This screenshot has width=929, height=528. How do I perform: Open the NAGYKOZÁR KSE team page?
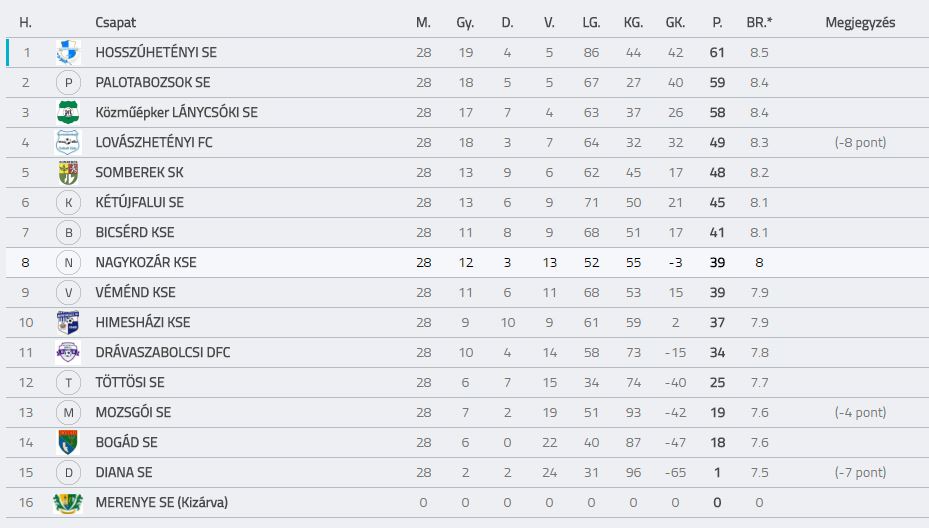146,263
